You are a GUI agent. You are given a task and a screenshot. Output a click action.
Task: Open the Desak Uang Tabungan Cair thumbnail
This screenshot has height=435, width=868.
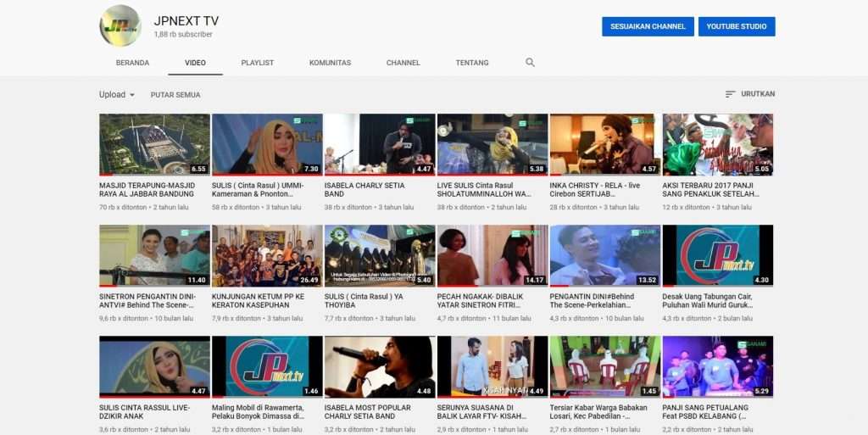tap(717, 256)
